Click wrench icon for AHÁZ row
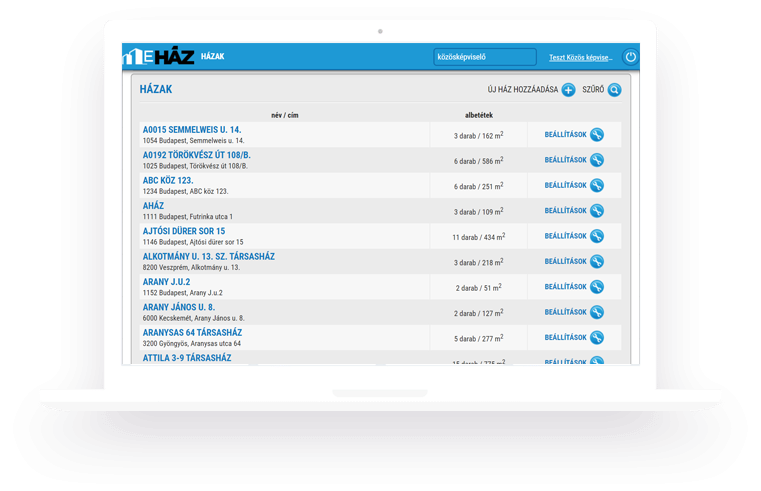The image size is (761, 491). pos(597,211)
